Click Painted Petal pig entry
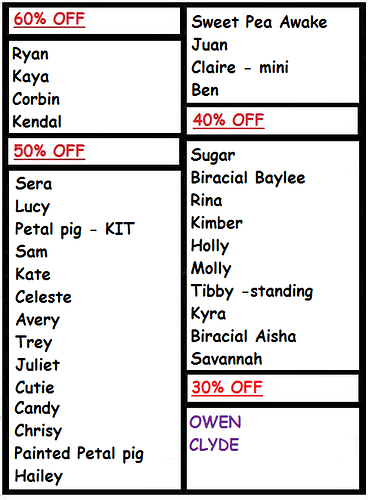This screenshot has width=368, height=500. point(79,454)
